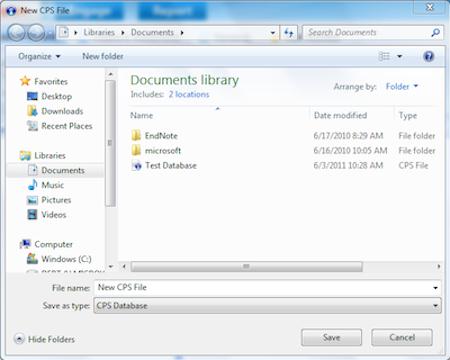
Task: Select Pictures under Libraries
Action: click(56, 200)
